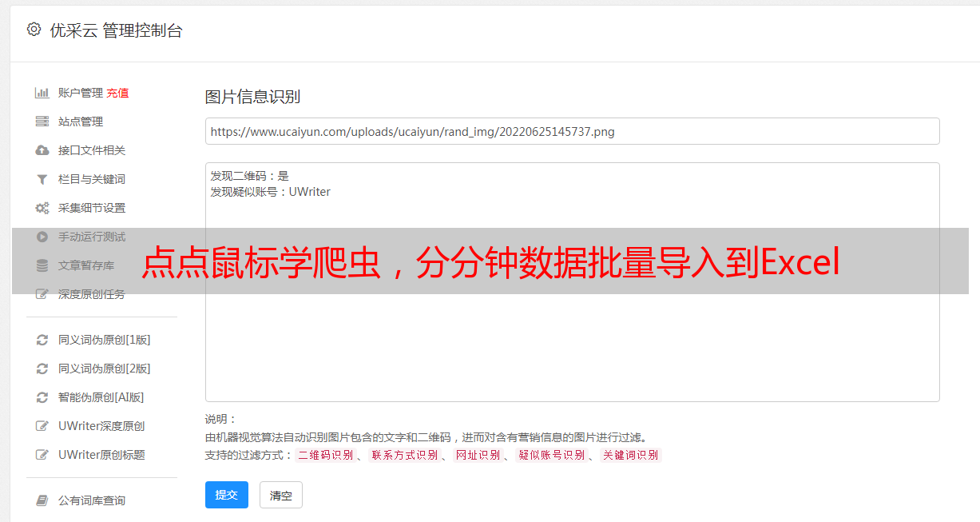Screen dimensions: 980x522
Task: Open 接口文件相关 menu item
Action: point(92,150)
